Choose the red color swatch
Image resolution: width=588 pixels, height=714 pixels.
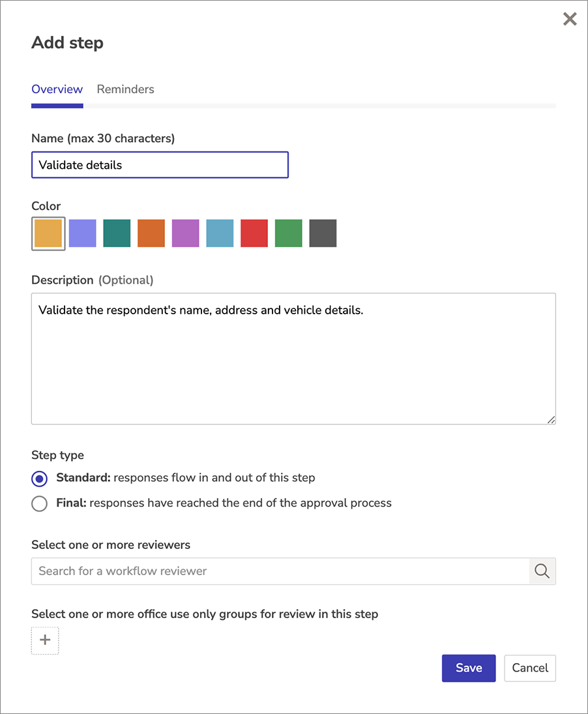(x=254, y=233)
